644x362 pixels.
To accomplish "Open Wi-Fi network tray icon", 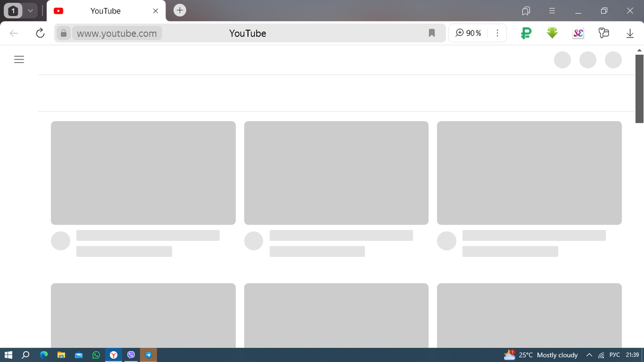I will click(601, 355).
